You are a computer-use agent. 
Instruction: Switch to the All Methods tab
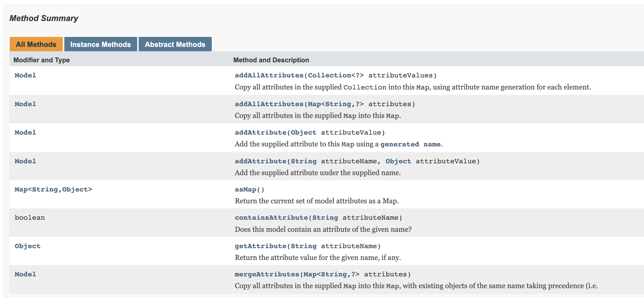[36, 44]
